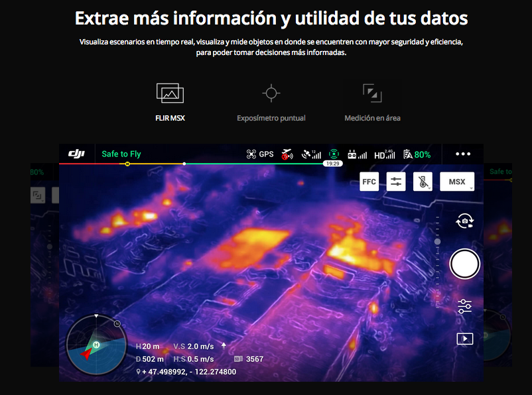Tap the white shutter capture button
This screenshot has width=532, height=395.
(x=464, y=264)
